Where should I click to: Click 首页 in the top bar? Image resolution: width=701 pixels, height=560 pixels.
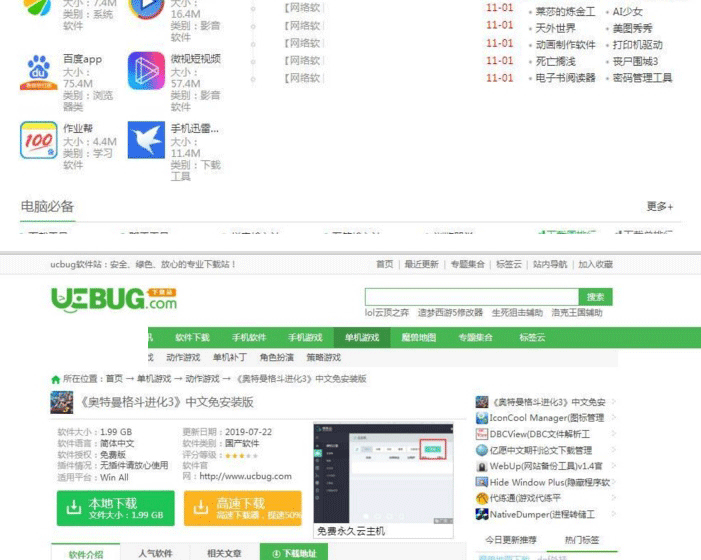384,264
